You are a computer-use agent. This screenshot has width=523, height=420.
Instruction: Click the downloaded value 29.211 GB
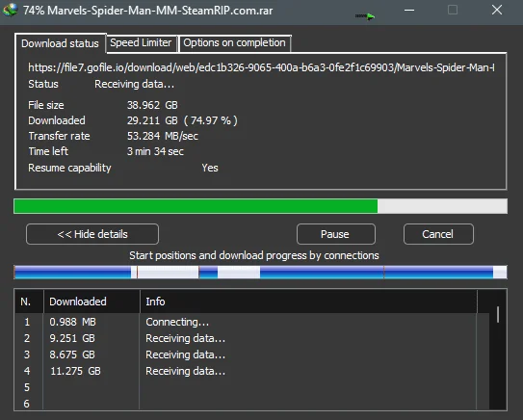[x=152, y=120]
